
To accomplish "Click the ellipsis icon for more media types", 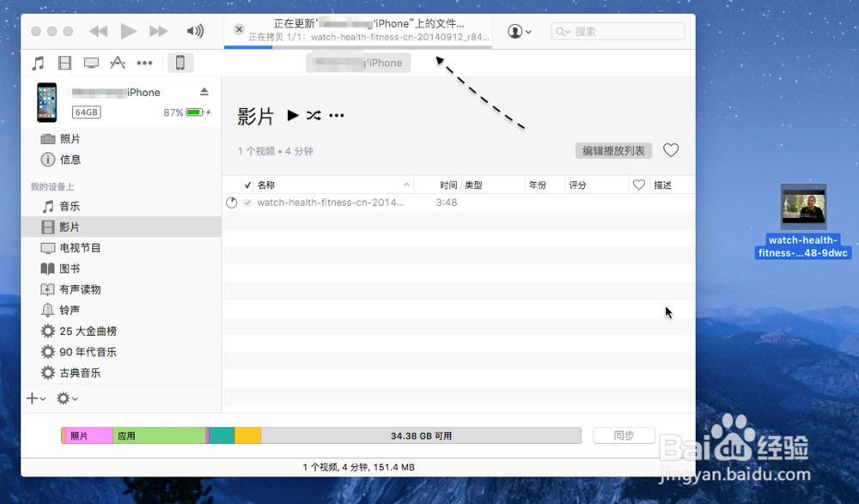I will 144,63.
